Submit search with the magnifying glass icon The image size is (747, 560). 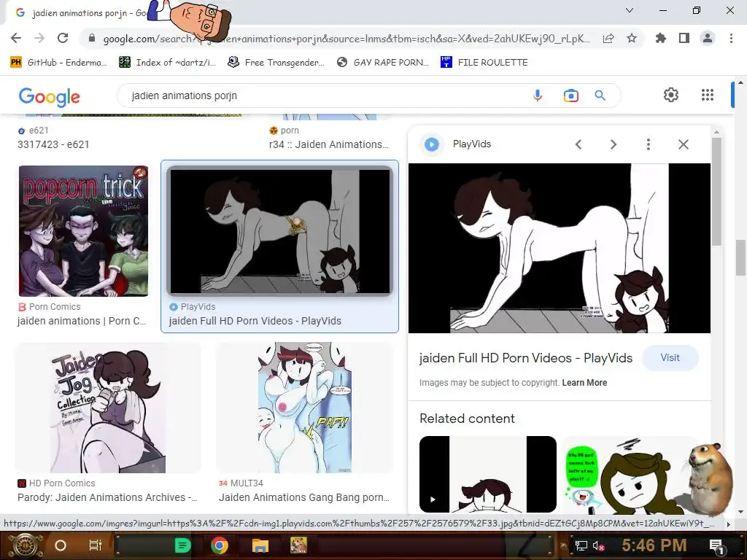click(x=600, y=96)
